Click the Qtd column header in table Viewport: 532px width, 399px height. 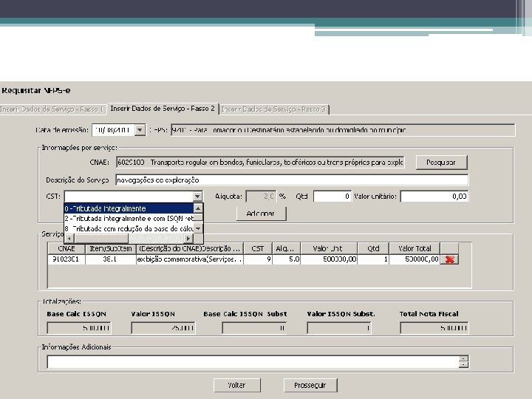click(373, 249)
